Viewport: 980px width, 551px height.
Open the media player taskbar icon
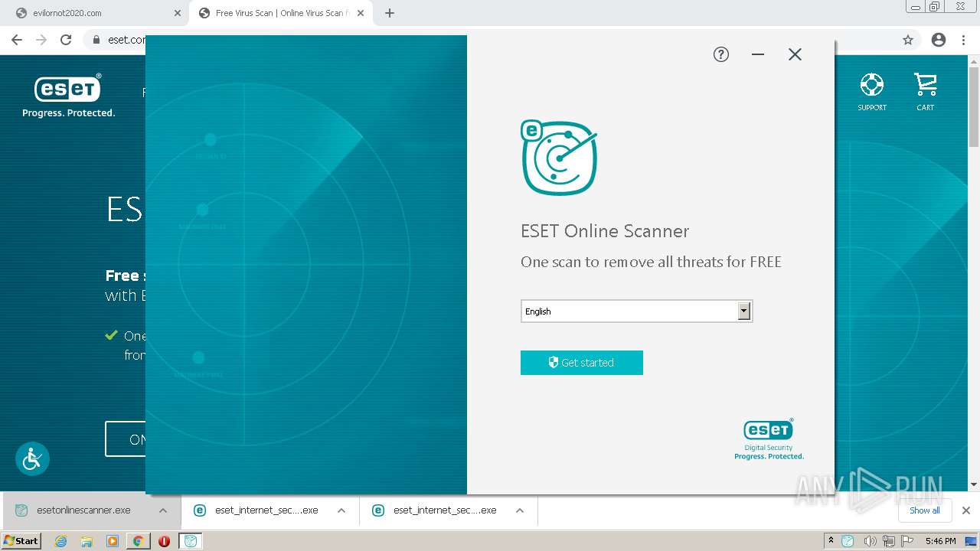click(113, 541)
